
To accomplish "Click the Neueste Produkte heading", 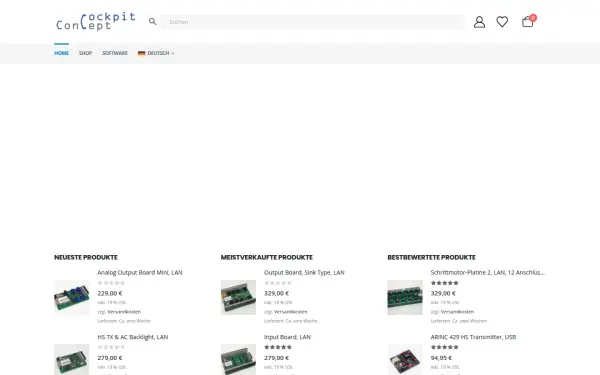I will [86, 258].
